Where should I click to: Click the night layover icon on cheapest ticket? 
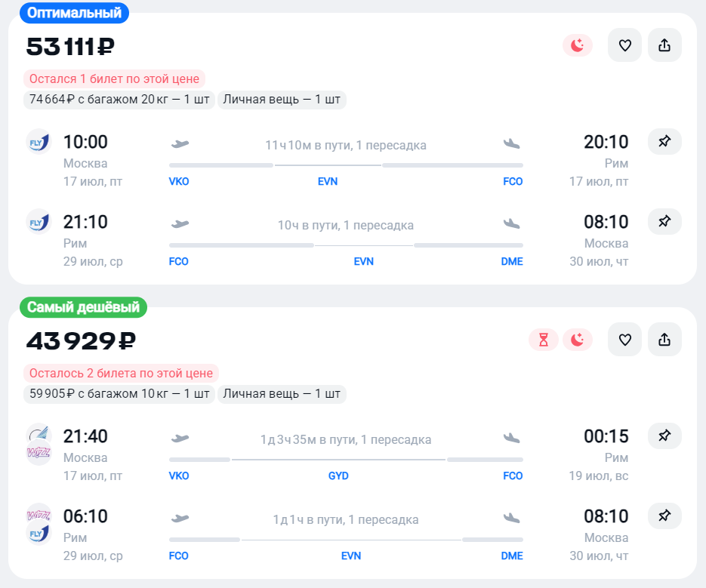click(578, 340)
